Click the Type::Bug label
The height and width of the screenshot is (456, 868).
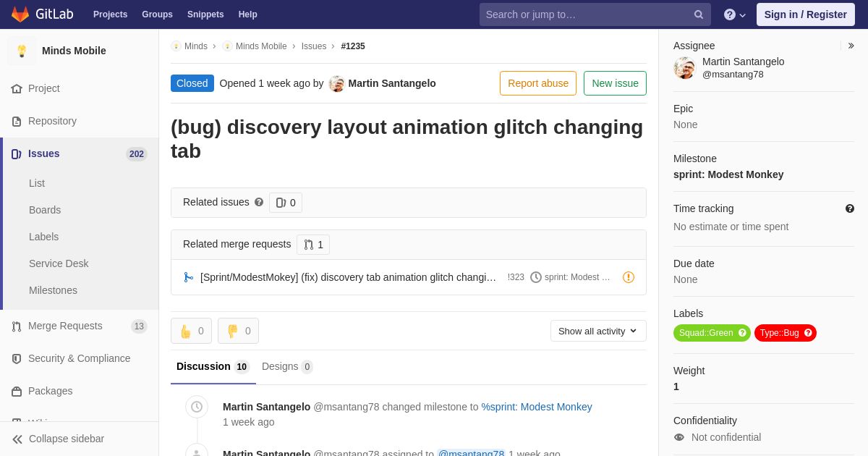click(x=779, y=333)
